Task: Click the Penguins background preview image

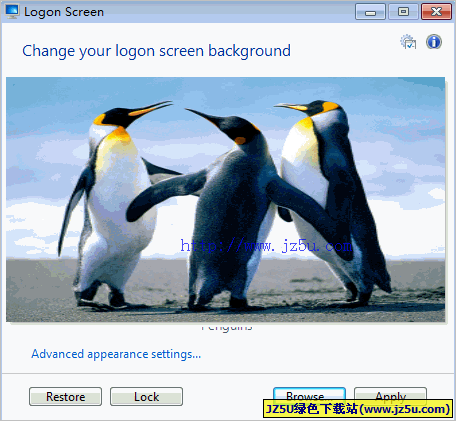Action: click(225, 199)
